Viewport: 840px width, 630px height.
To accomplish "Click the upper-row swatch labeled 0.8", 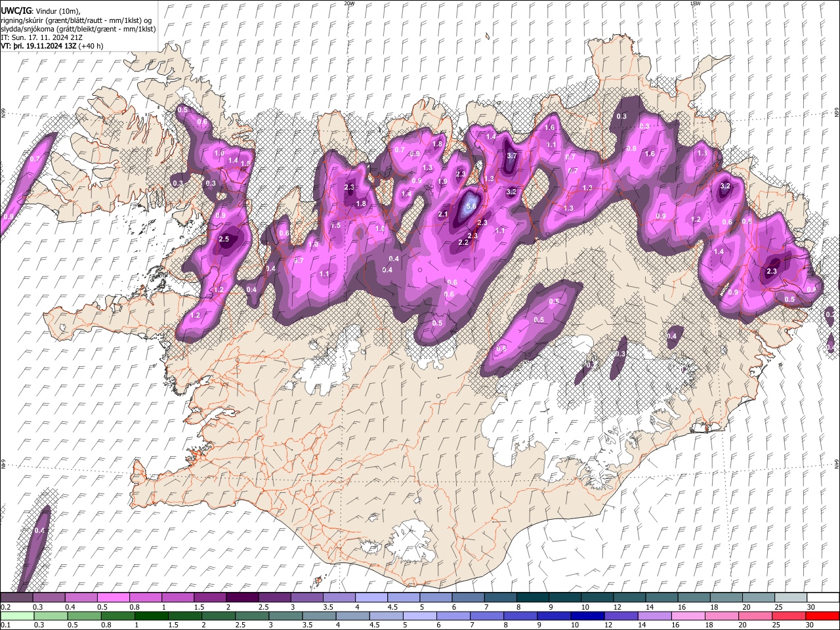I will coord(145,597).
